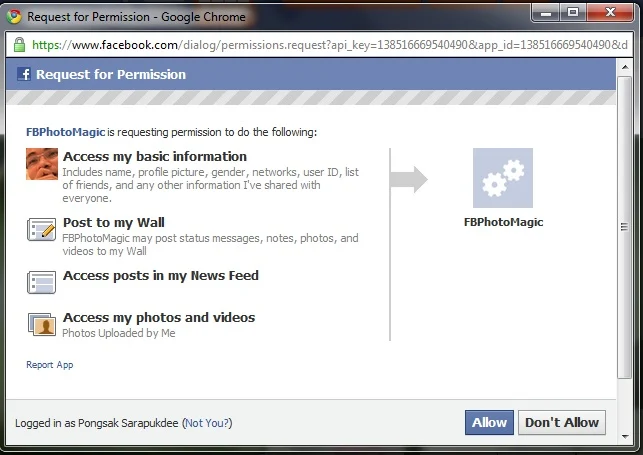The height and width of the screenshot is (455, 643).
Task: Click the photos and videos icon
Action: pos(41,324)
